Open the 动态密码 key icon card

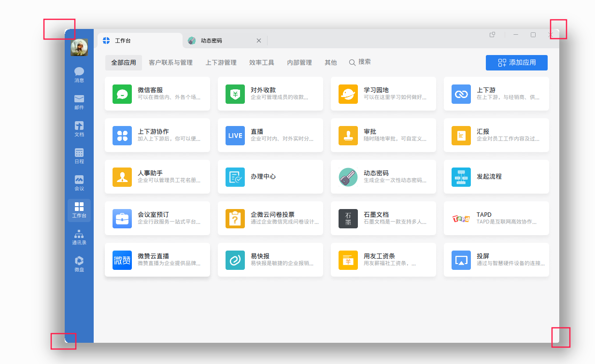click(348, 177)
